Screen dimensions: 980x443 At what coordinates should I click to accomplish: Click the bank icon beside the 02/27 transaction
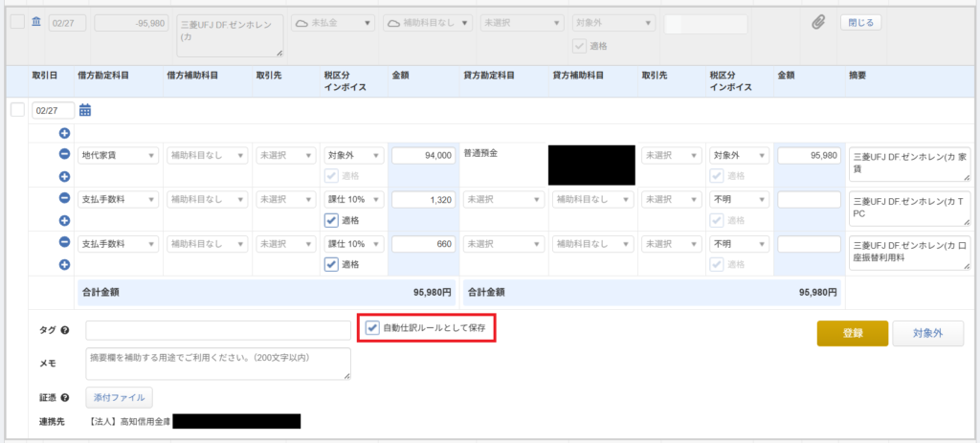pos(36,23)
